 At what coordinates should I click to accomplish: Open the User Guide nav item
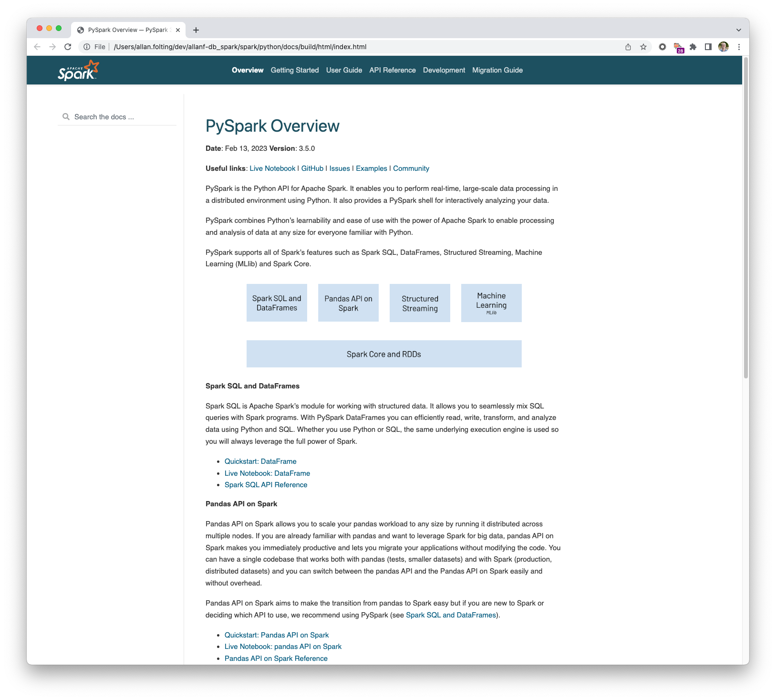(344, 70)
